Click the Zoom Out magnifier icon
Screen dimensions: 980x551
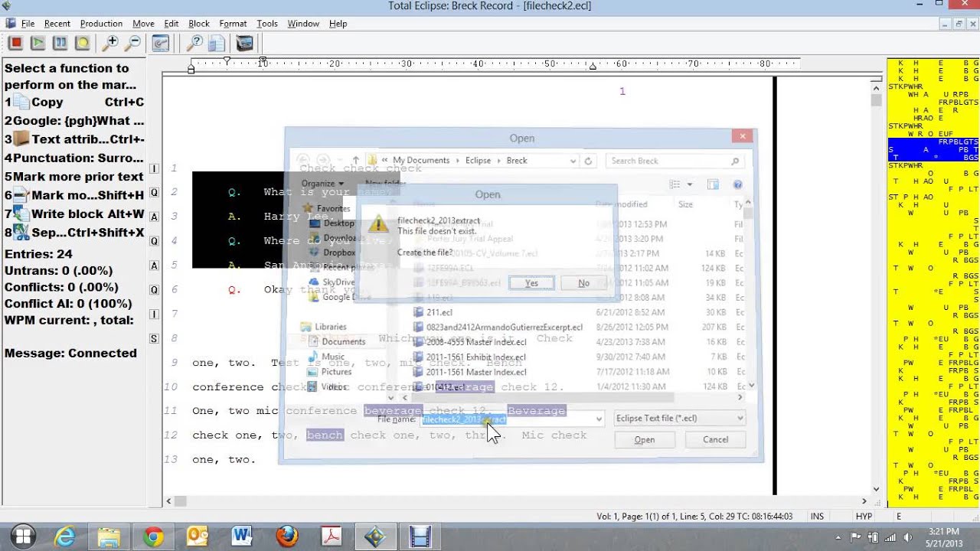(x=133, y=43)
